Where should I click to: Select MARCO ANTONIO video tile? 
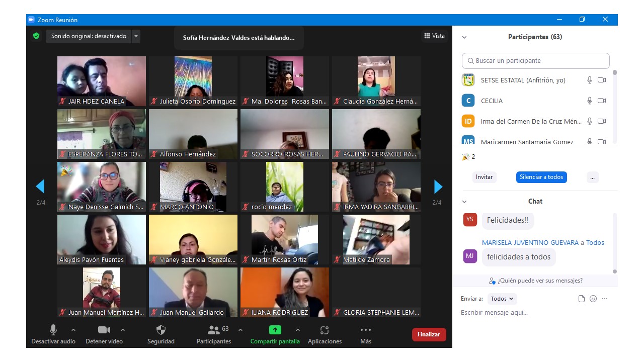193,187
